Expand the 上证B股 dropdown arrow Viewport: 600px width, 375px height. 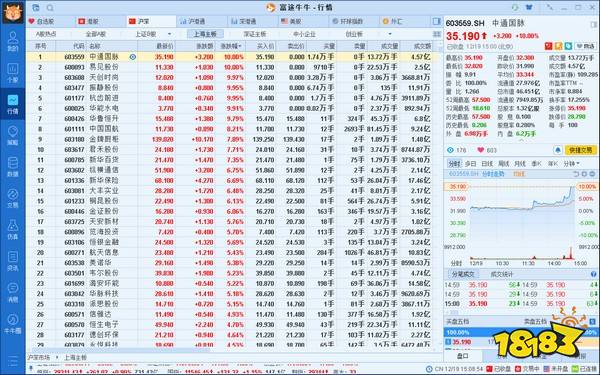click(x=169, y=34)
